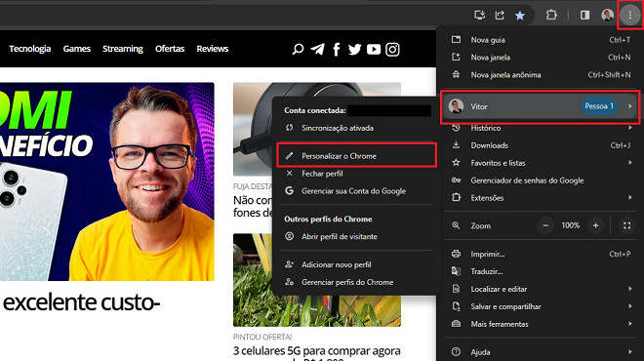Expand Localizar e editar submenu
This screenshot has height=361, width=644.
[541, 289]
